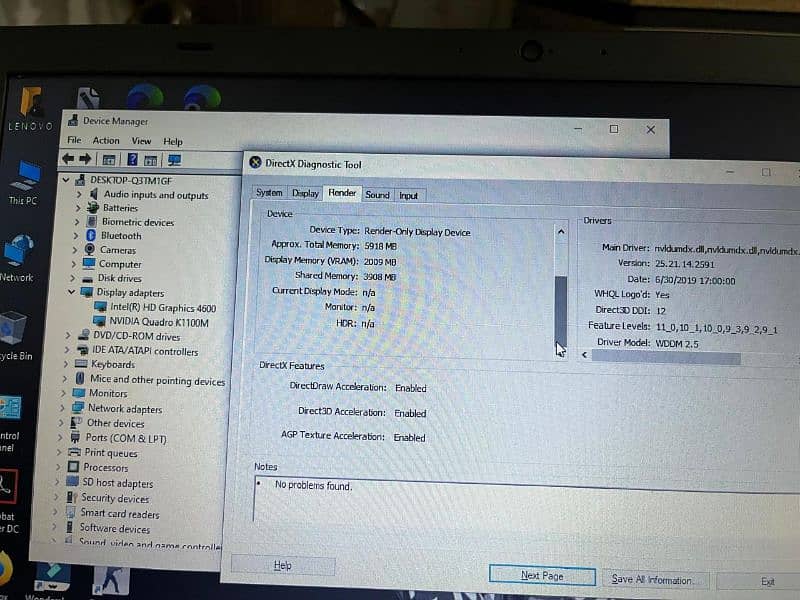Click the Next Page button

(542, 576)
